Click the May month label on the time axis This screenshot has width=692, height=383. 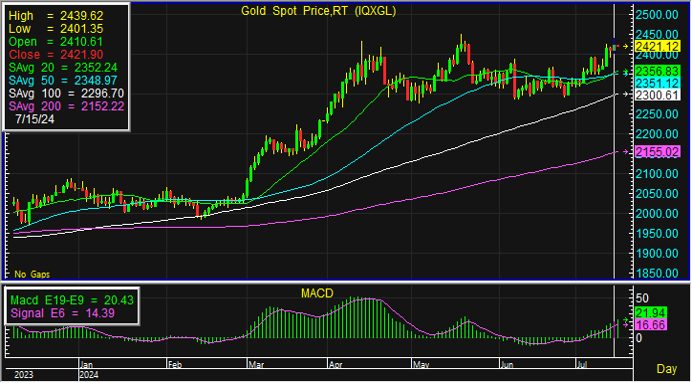[x=421, y=364]
